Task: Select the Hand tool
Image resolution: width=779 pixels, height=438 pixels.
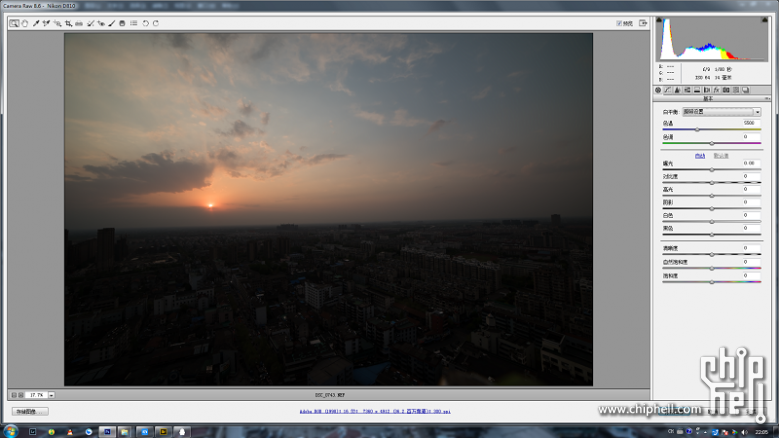Action: 25,23
